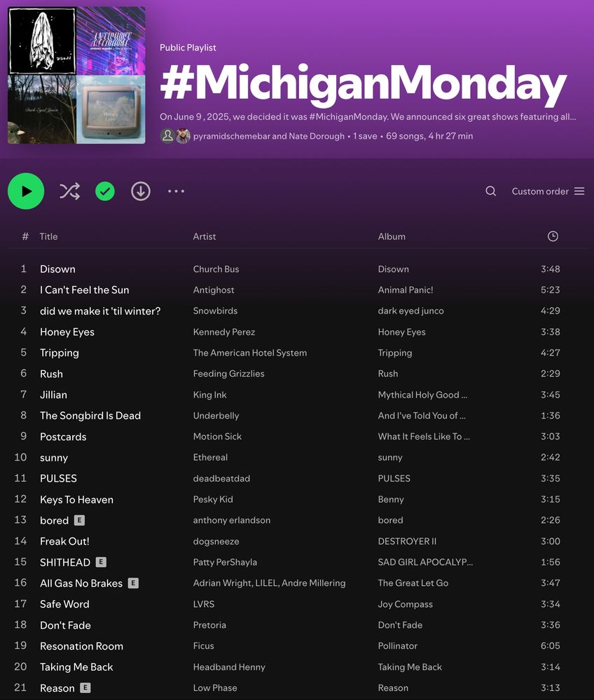The height and width of the screenshot is (700, 594).
Task: Search within the playlist
Action: pyautogui.click(x=491, y=191)
